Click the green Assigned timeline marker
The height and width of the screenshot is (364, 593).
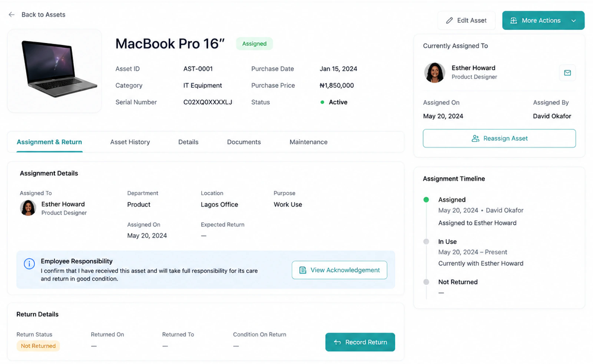(x=426, y=200)
